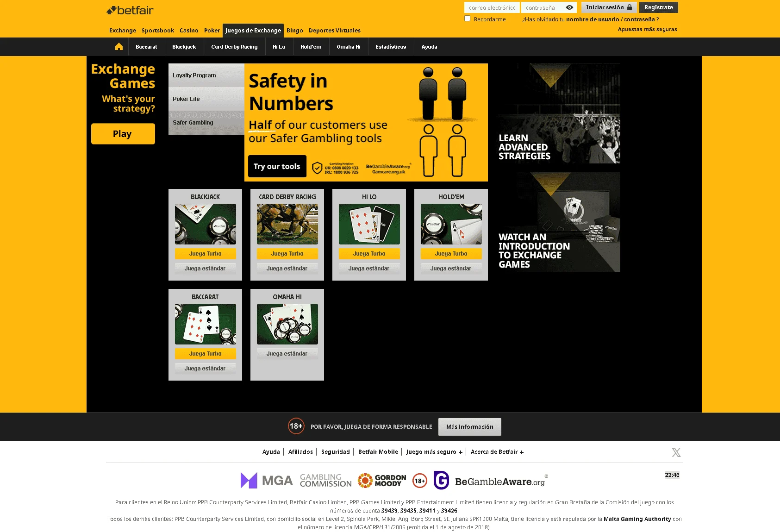Open Hi Lo in the navigation bar
This screenshot has height=532, width=780.
pyautogui.click(x=279, y=47)
